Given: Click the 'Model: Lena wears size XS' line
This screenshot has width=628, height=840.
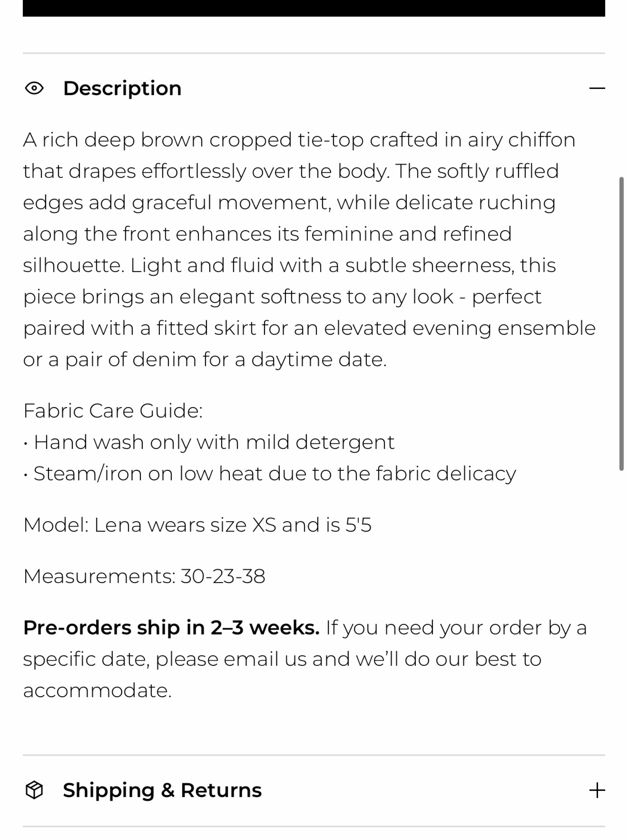Looking at the screenshot, I should (197, 525).
